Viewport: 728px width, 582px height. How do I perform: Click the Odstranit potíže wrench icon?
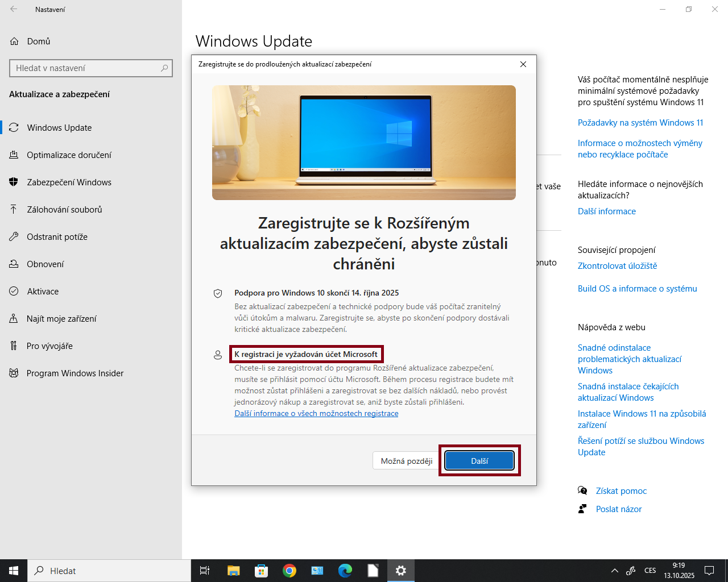(x=14, y=236)
